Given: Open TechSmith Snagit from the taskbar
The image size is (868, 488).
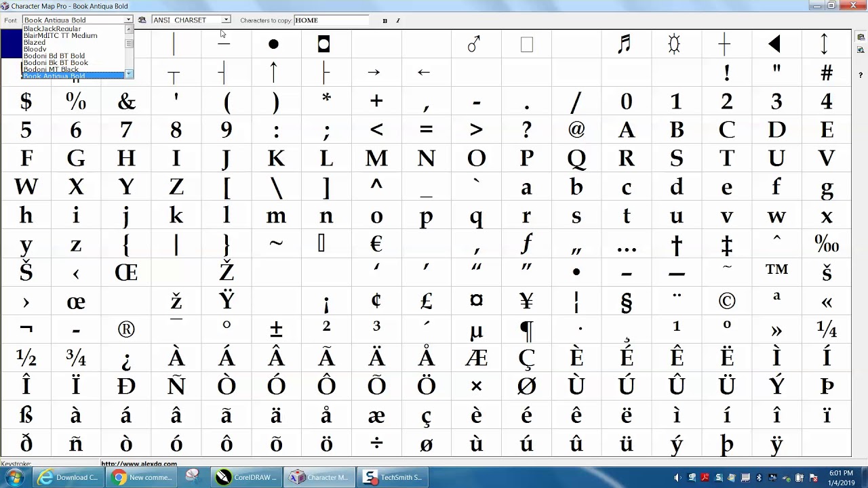Looking at the screenshot, I should pos(392,477).
